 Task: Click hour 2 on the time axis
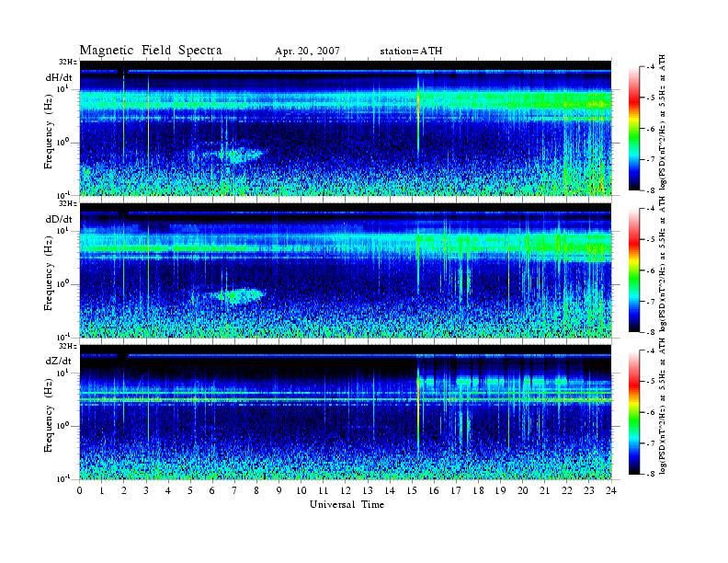click(124, 491)
